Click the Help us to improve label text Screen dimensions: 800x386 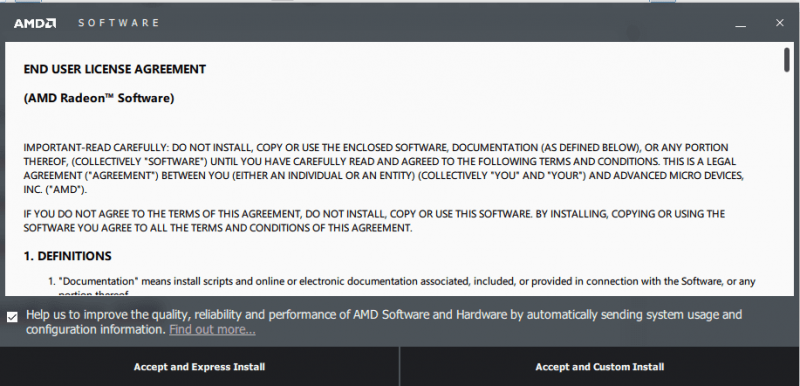[384, 322]
